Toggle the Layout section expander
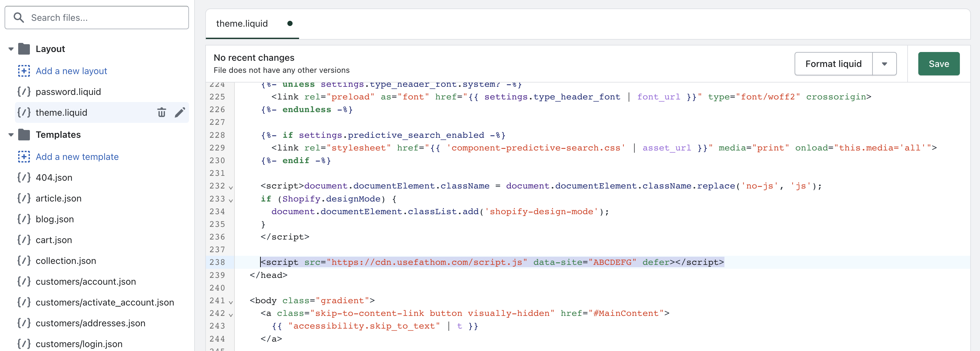980x351 pixels. tap(10, 49)
